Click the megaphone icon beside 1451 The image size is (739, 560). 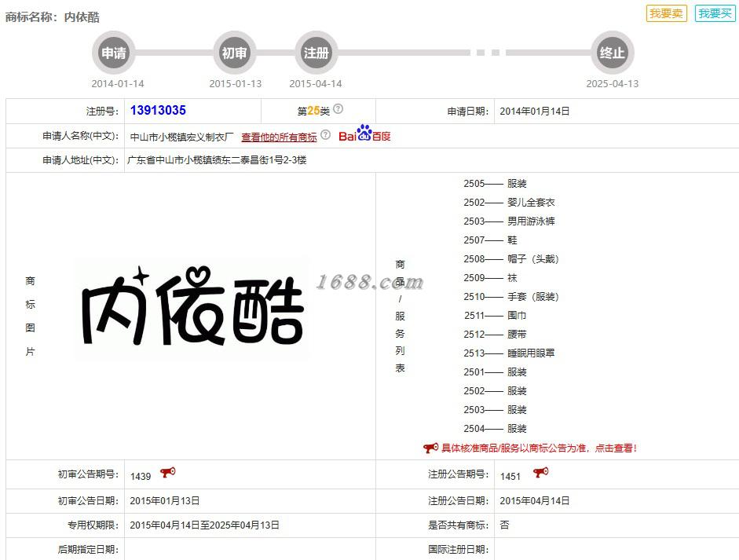tap(540, 472)
